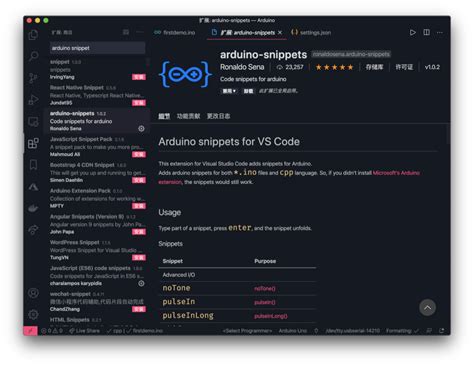Open the Accounts icon in activity bar
The image size is (474, 366).
click(x=33, y=293)
